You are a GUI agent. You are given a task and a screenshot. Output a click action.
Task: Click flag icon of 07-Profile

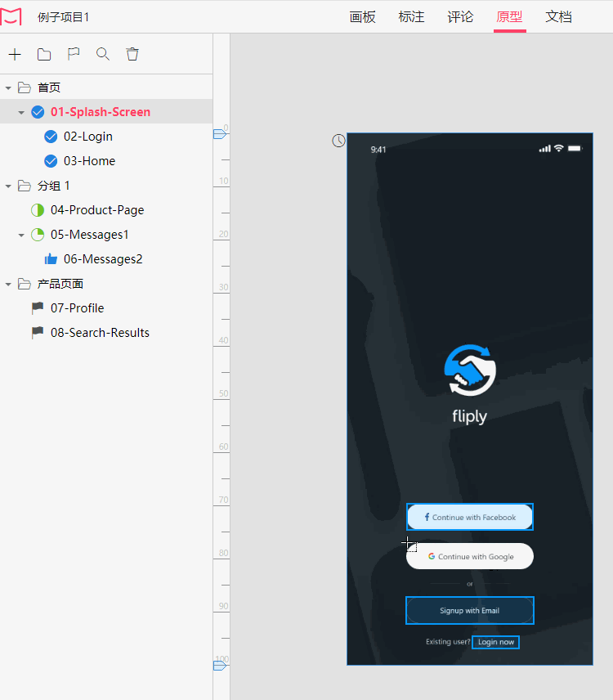(38, 308)
